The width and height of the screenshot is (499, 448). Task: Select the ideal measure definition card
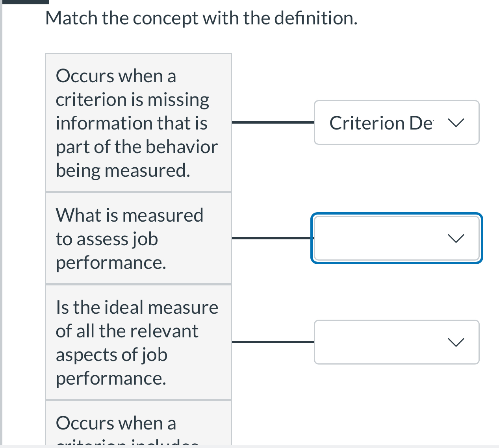click(138, 342)
